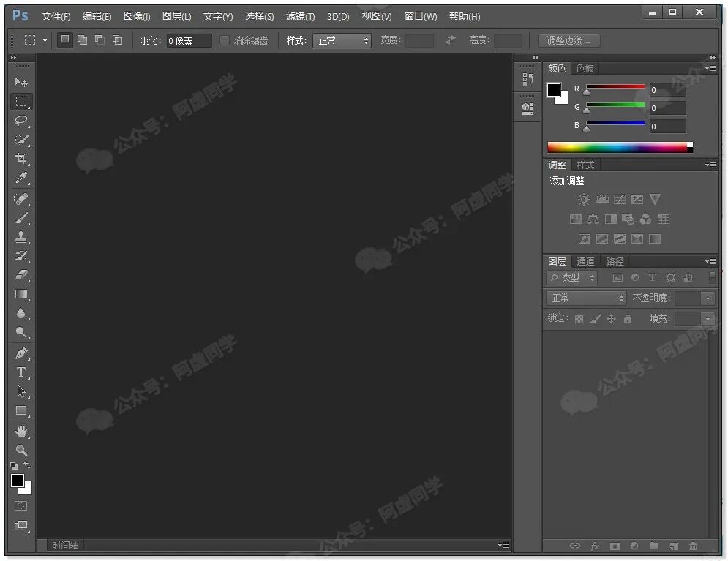The width and height of the screenshot is (728, 561).
Task: Reset default foreground and background colors
Action: [x=14, y=465]
